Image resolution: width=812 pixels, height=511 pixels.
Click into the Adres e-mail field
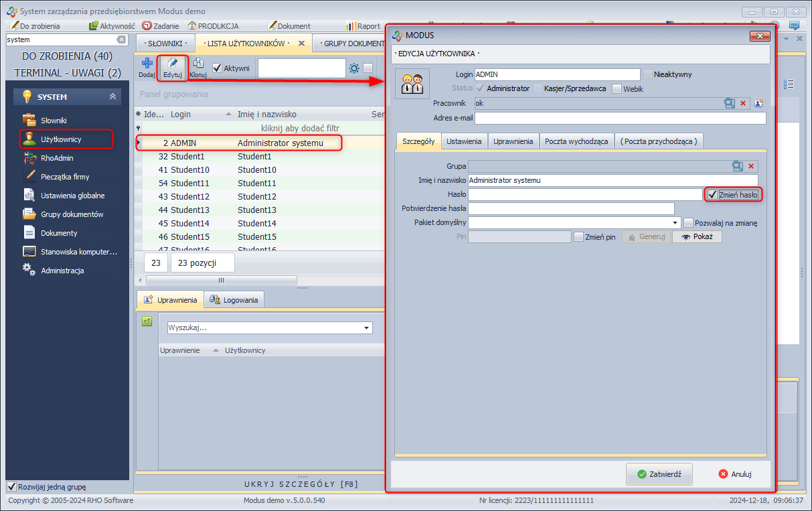tap(620, 119)
